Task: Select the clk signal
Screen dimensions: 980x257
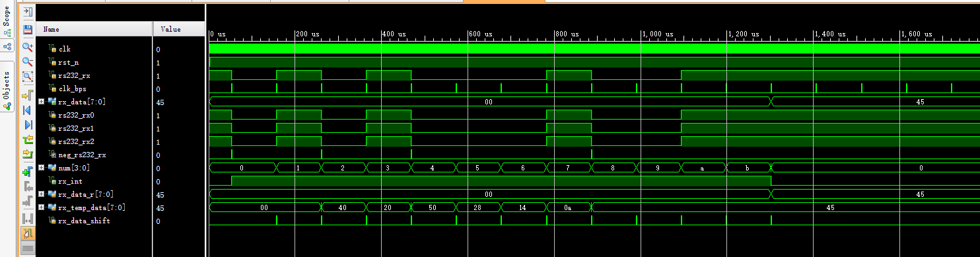Action: click(64, 50)
